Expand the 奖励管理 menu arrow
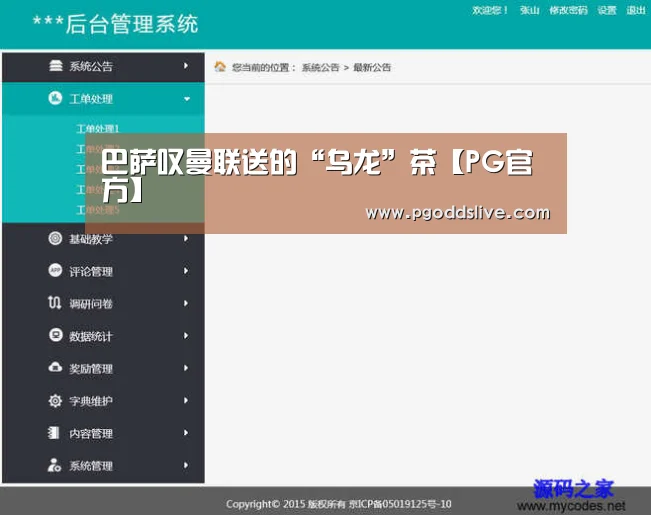 coord(186,368)
